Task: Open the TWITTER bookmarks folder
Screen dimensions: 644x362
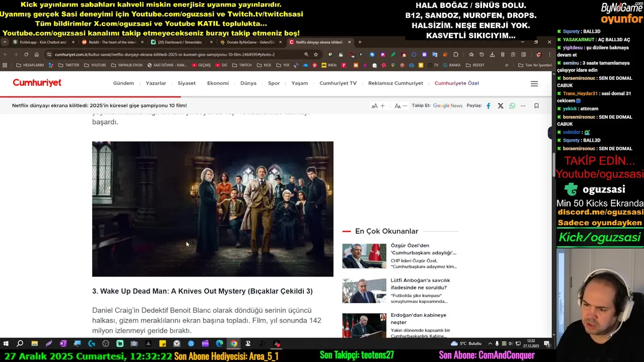Action: point(68,65)
